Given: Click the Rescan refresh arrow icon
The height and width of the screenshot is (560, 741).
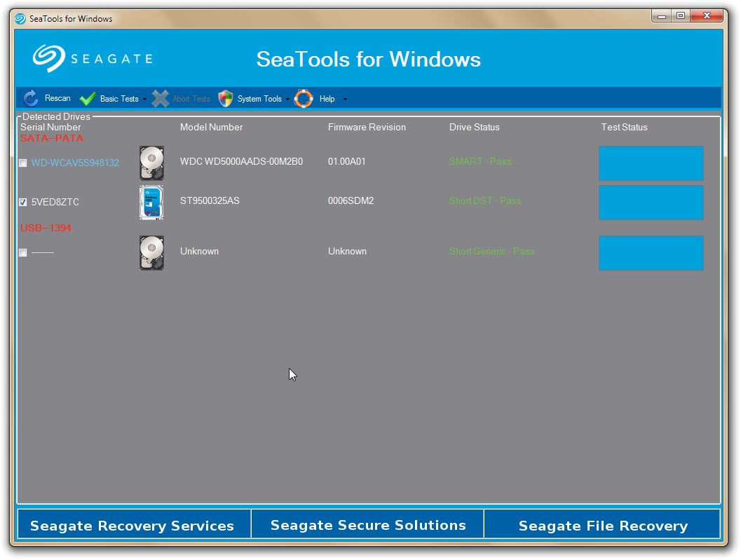Looking at the screenshot, I should click(31, 98).
